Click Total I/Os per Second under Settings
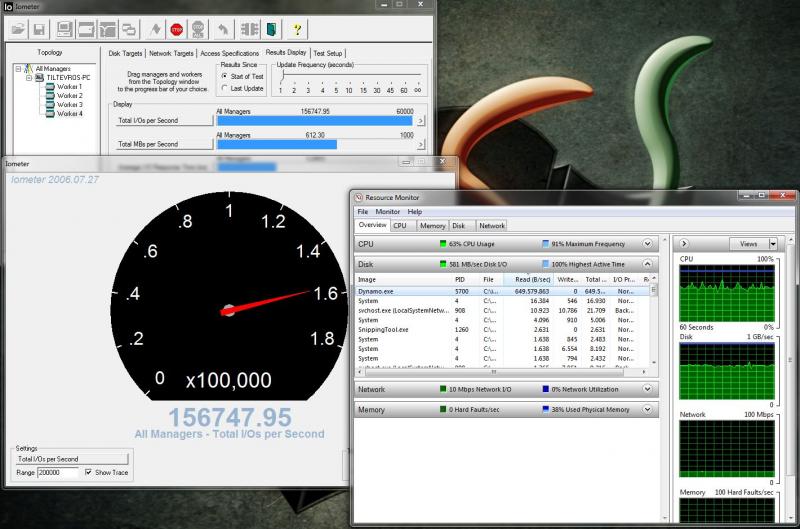Viewport: 800px width, 529px height. click(x=72, y=459)
